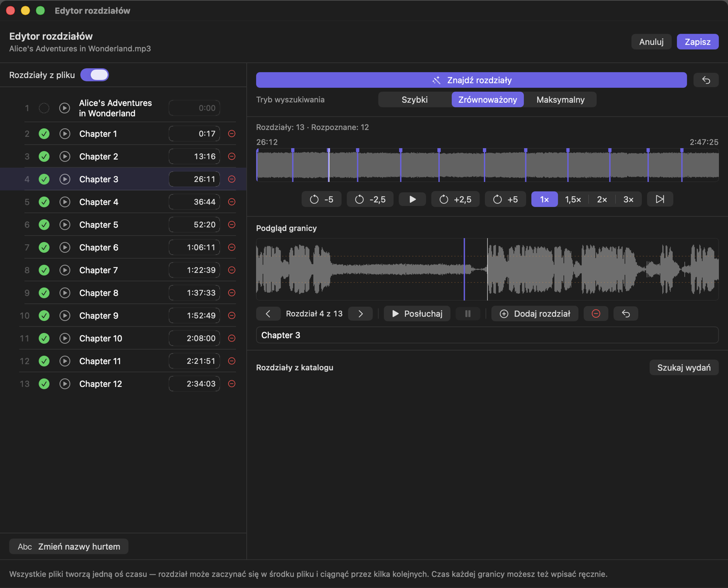Remove Chapter 6 with its red minus icon
The width and height of the screenshot is (728, 588).
[232, 247]
